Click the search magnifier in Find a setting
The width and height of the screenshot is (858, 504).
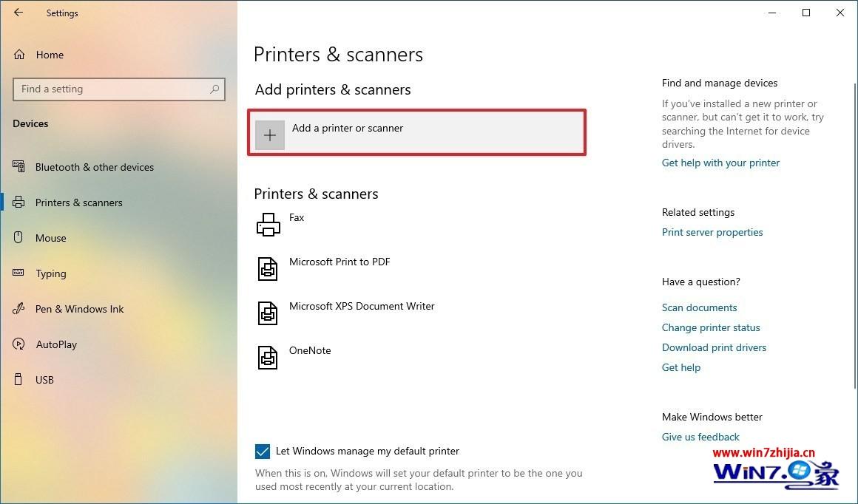(214, 89)
